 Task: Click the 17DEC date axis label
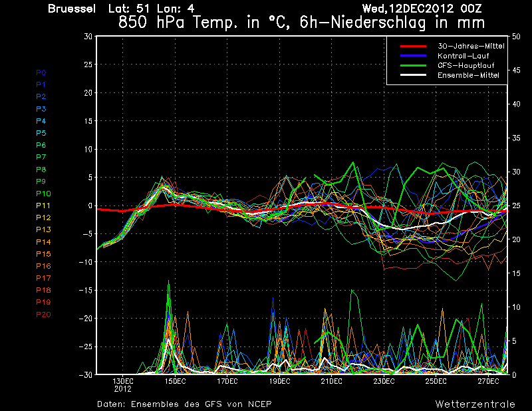point(227,382)
